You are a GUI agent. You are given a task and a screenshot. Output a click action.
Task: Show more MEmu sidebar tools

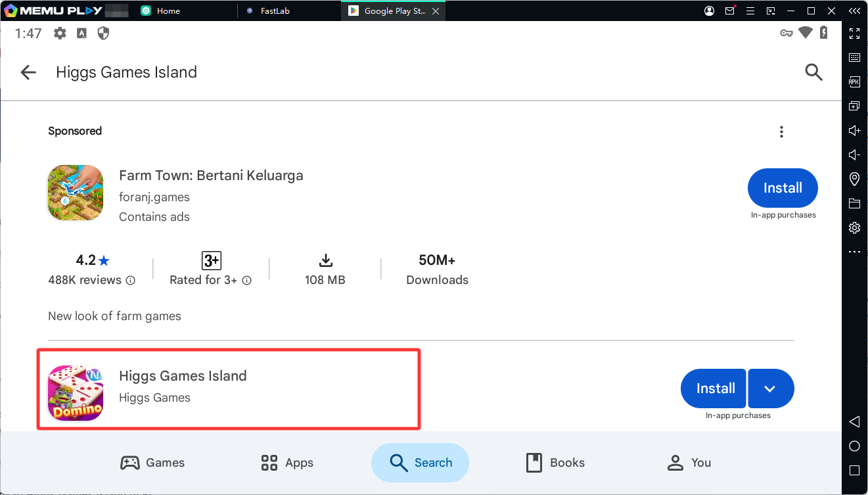[854, 252]
